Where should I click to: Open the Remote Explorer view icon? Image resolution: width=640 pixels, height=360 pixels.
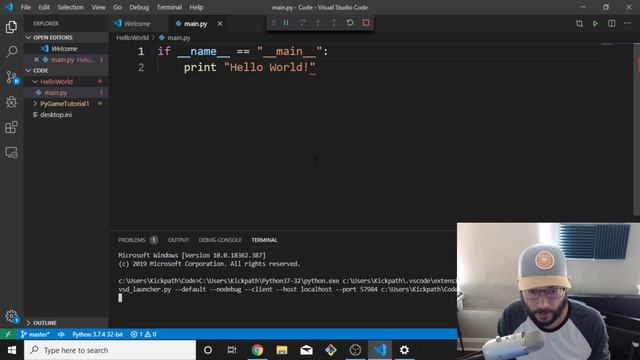click(x=11, y=152)
